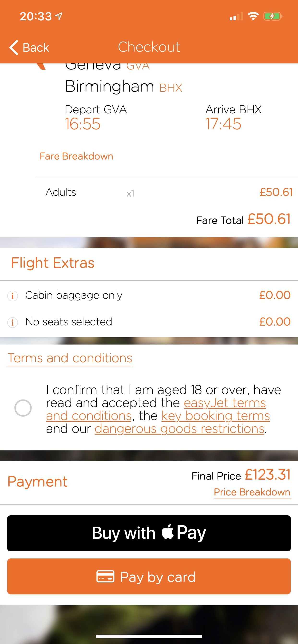Tap the credit card icon on Pay button
This screenshot has width=298, height=644.
coord(105,576)
